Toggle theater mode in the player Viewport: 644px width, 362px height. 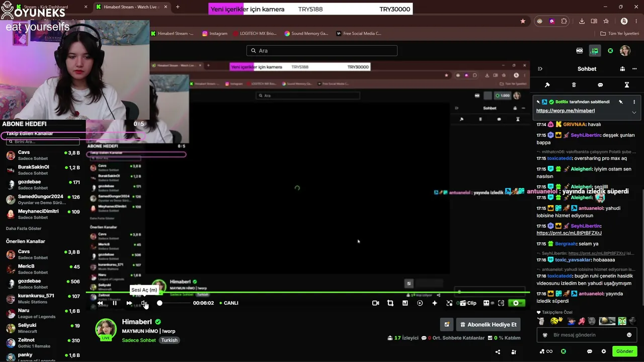(486, 303)
